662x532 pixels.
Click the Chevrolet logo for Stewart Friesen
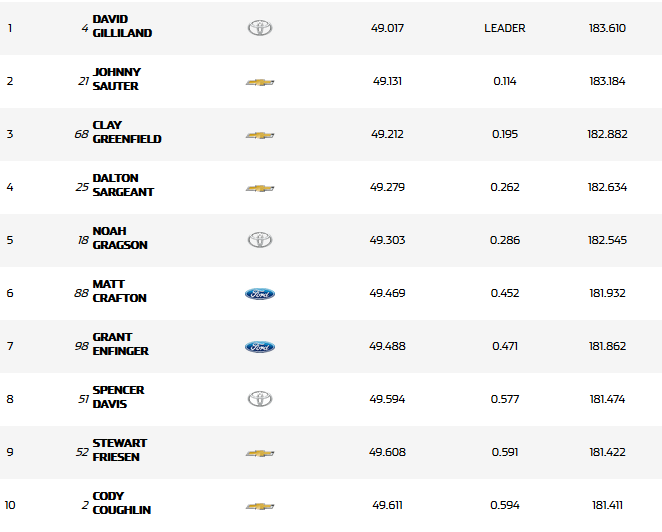point(260,453)
